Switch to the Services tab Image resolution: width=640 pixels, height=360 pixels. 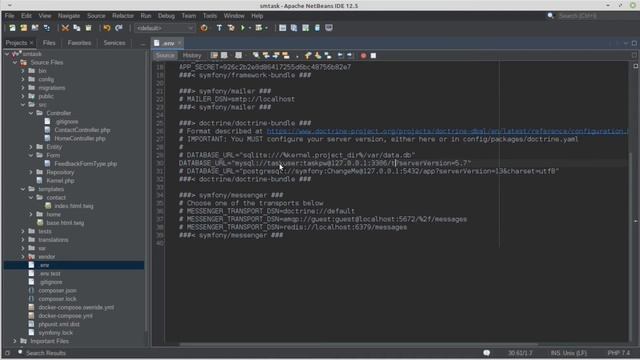[x=114, y=43]
